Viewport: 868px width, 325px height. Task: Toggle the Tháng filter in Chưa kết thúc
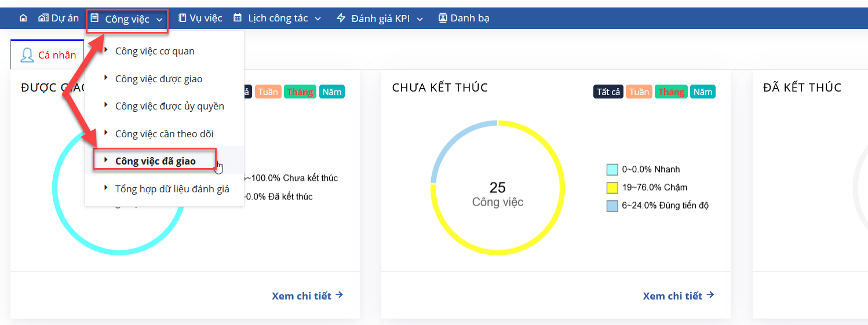[x=671, y=92]
